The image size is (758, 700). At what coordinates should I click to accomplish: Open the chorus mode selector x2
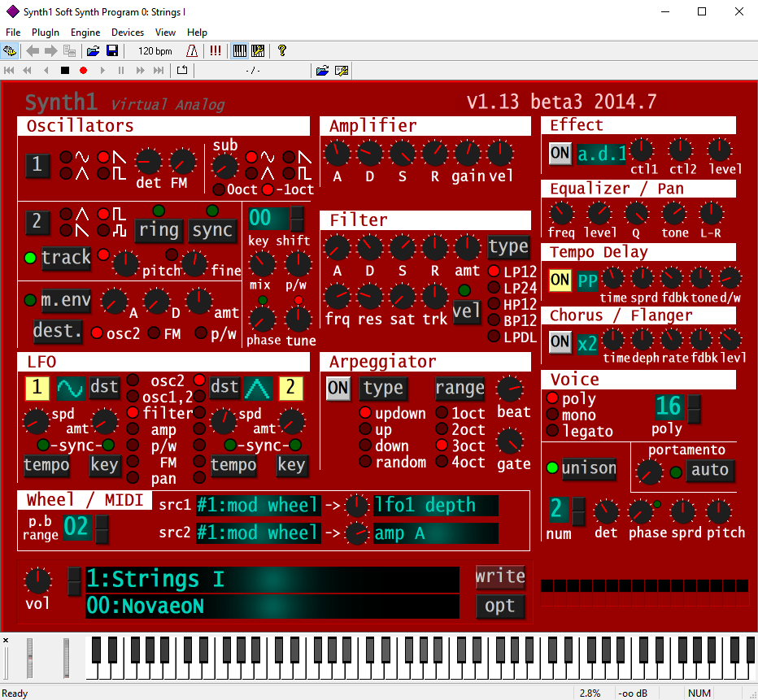(x=587, y=343)
